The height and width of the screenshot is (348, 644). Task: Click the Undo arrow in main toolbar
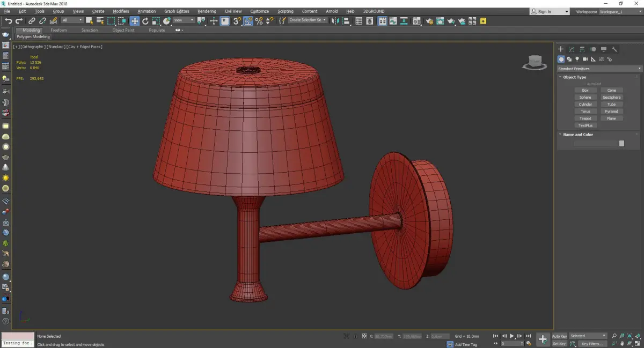tap(9, 21)
